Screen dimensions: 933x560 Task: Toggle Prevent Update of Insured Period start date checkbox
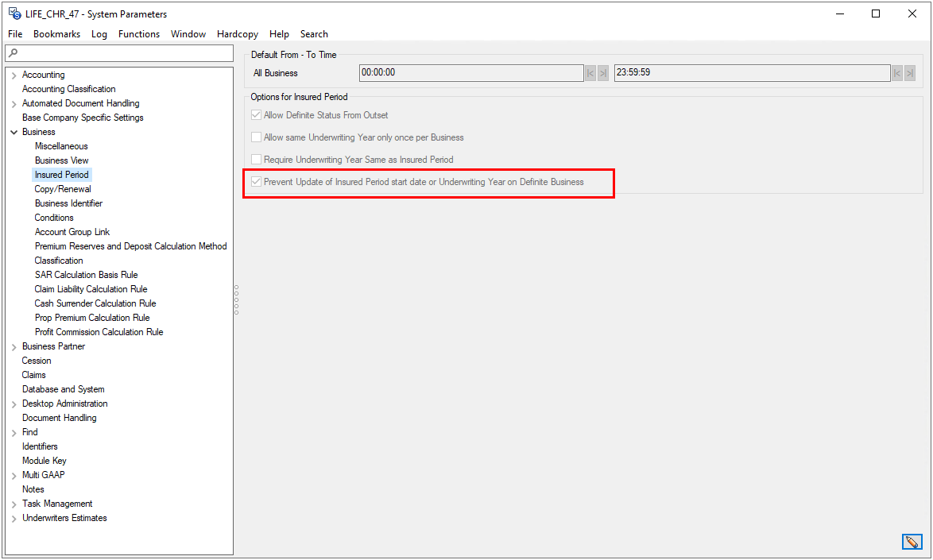(256, 182)
